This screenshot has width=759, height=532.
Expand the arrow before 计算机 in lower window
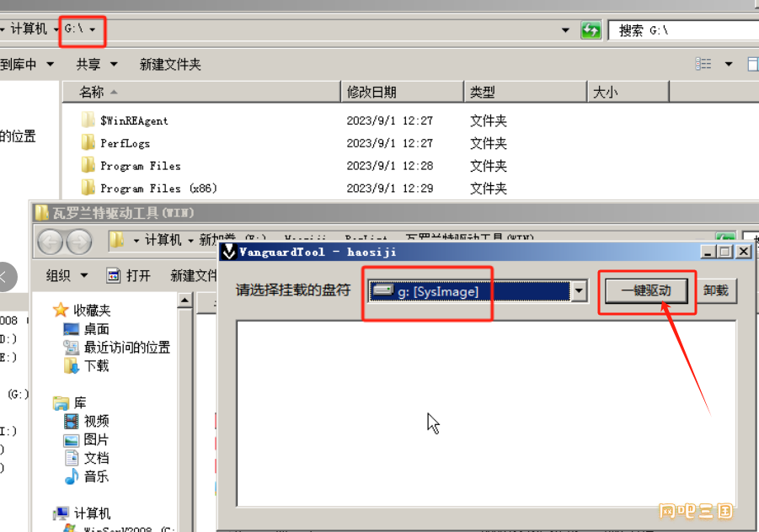[x=136, y=241]
